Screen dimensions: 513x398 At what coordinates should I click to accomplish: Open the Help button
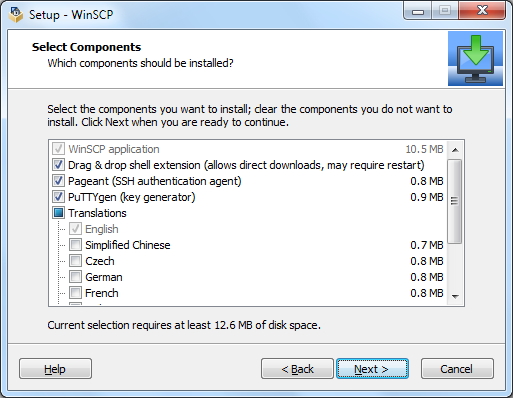(55, 369)
